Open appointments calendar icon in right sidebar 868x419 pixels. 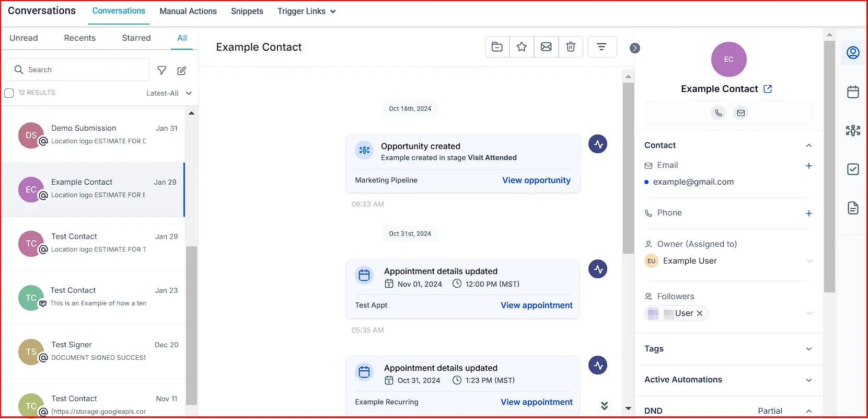pos(853,92)
